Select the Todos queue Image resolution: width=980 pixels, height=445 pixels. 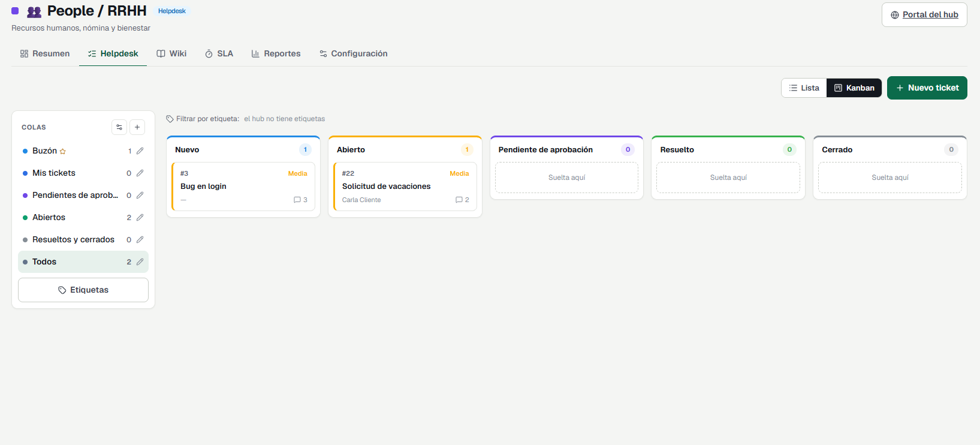click(x=83, y=262)
